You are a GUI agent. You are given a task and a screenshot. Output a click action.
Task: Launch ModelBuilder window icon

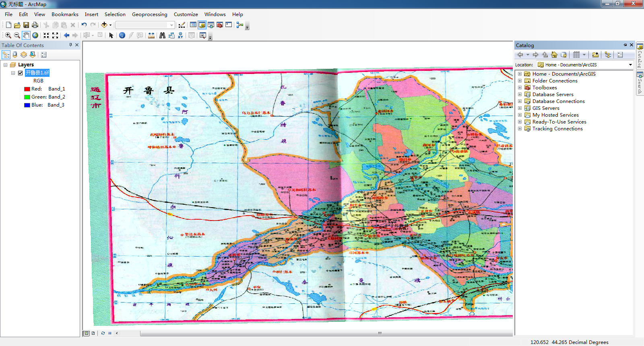coord(240,25)
